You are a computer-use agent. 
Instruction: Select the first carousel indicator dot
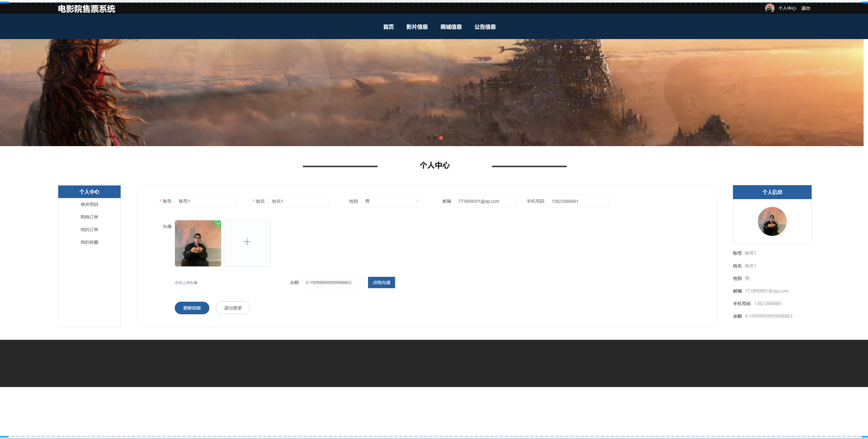pyautogui.click(x=428, y=138)
